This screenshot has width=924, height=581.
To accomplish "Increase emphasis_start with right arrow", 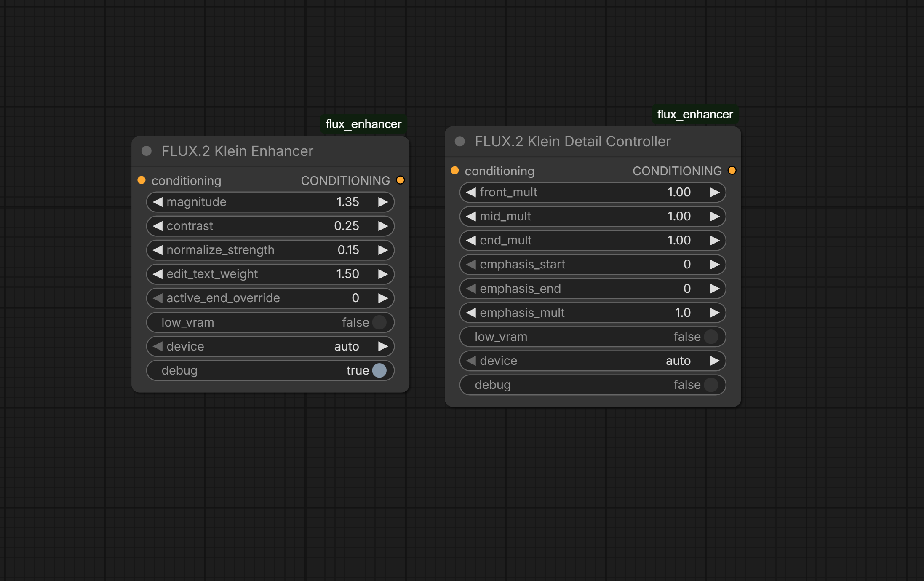I will 715,264.
